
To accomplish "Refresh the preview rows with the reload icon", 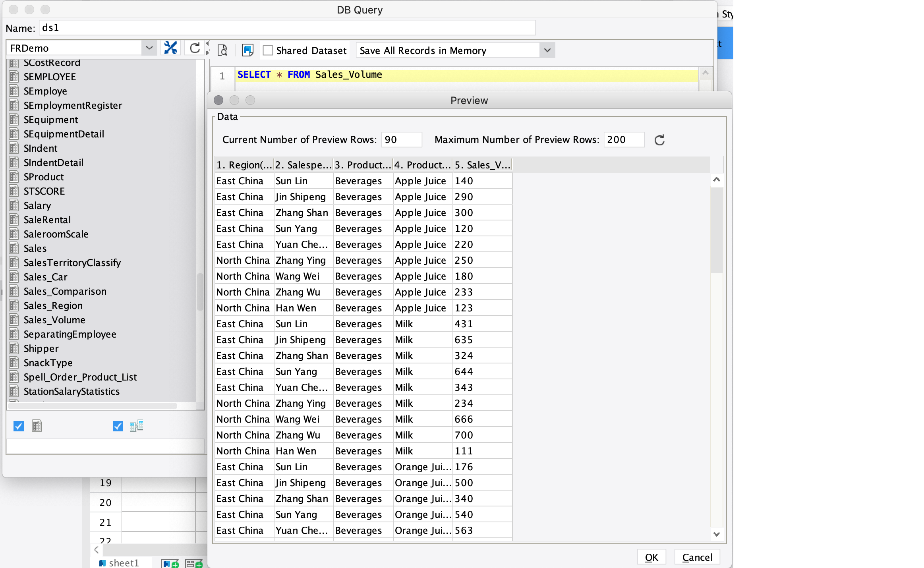I will click(x=659, y=140).
